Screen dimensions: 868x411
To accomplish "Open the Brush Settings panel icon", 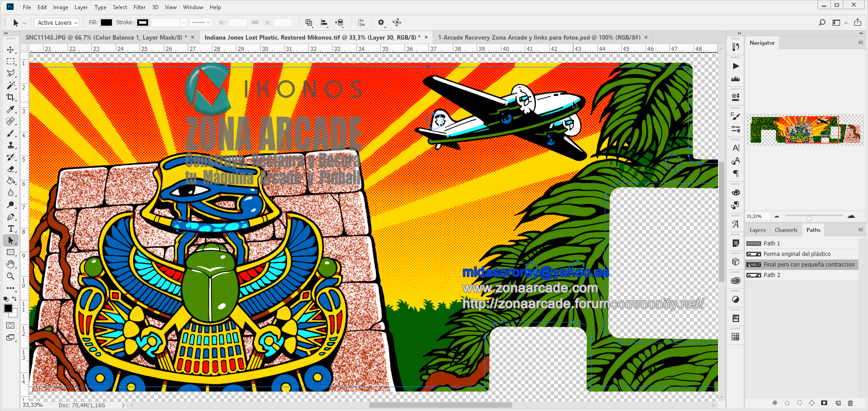I will click(x=735, y=117).
